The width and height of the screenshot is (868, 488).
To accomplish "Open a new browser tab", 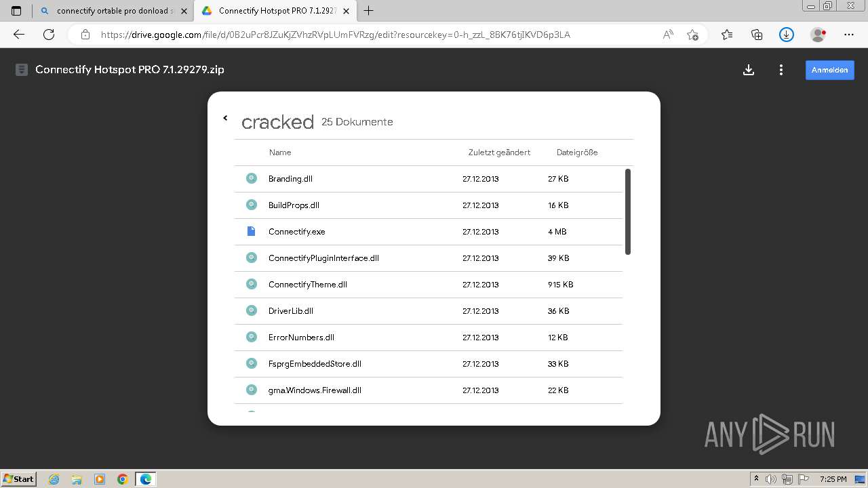I will point(369,11).
